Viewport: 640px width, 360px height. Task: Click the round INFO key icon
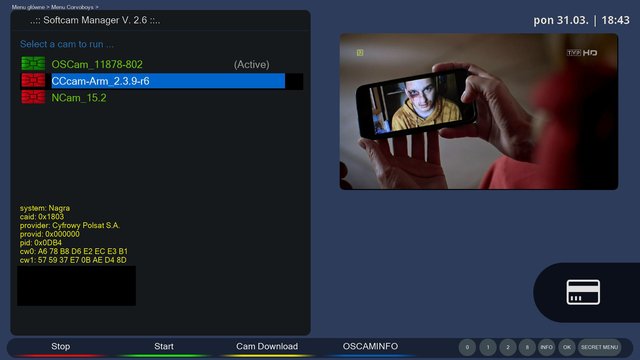click(x=547, y=347)
